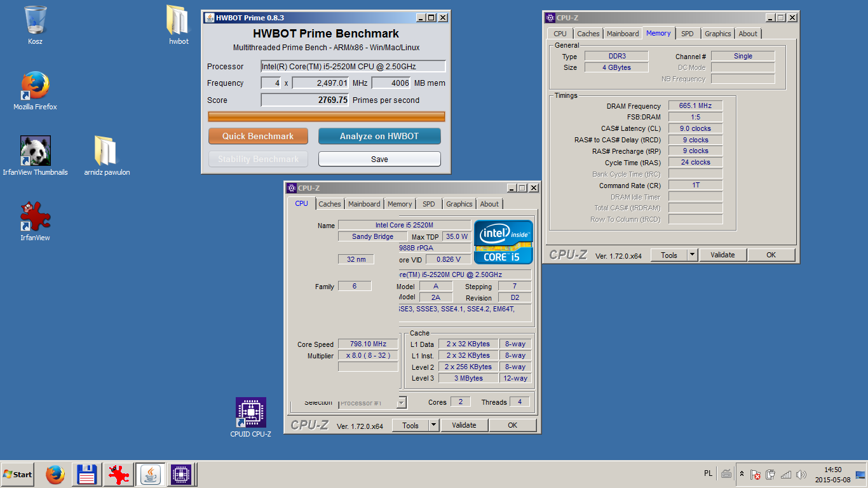Image resolution: width=868 pixels, height=488 pixels.
Task: Open the on-screen keyboard tray icon
Action: (x=726, y=473)
